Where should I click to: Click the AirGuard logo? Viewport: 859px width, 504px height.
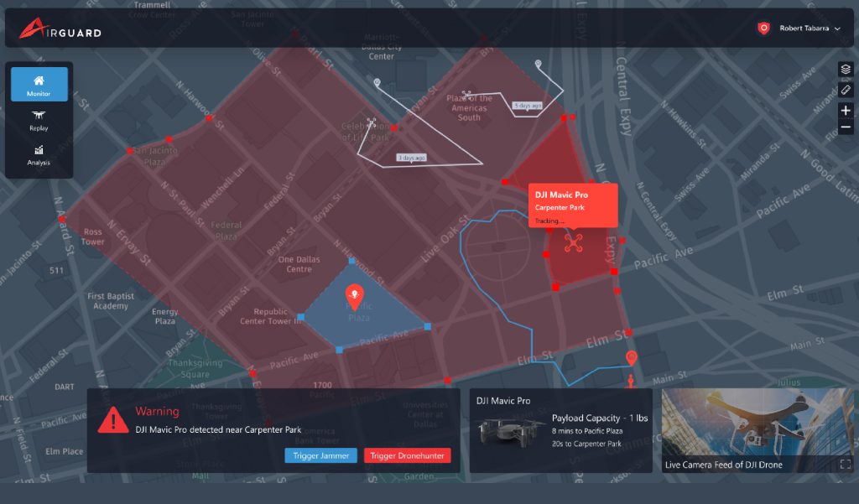point(60,29)
